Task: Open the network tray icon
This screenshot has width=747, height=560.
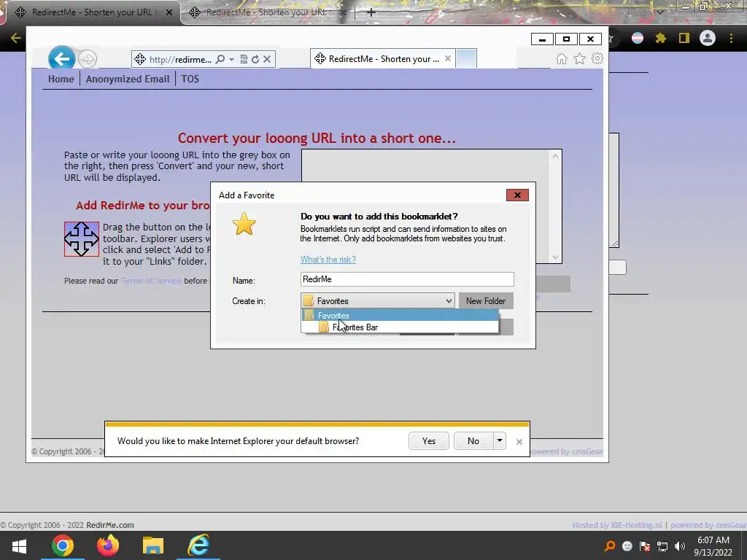Action: pos(662,546)
